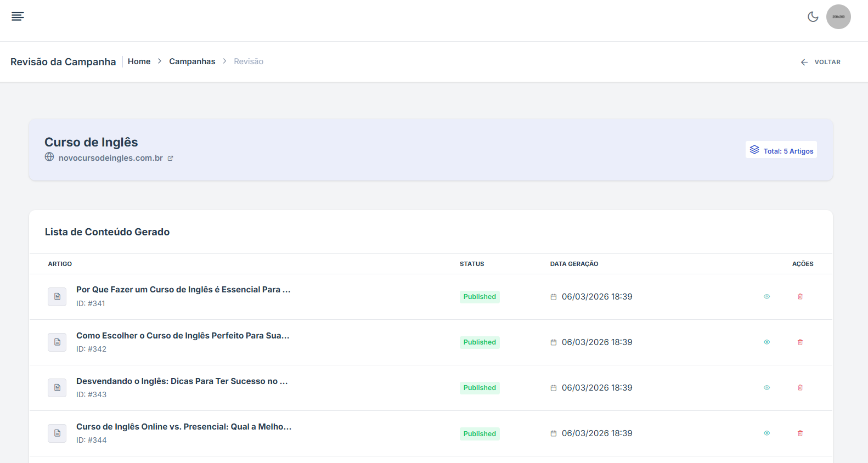View article #341 with eye icon
The image size is (868, 463).
[x=766, y=297]
